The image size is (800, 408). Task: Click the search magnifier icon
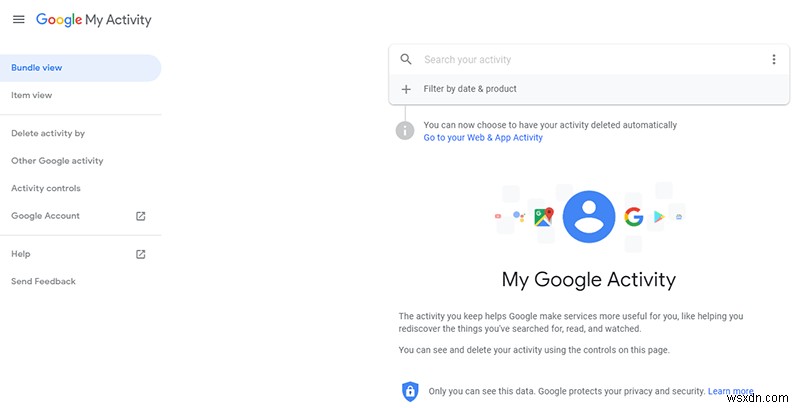click(406, 59)
